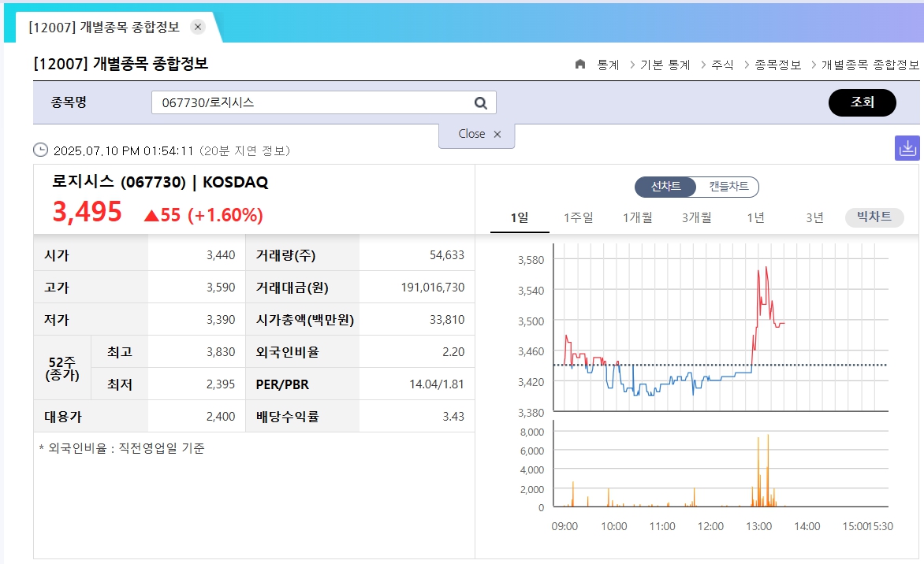Click the current price 3,495

point(88,212)
